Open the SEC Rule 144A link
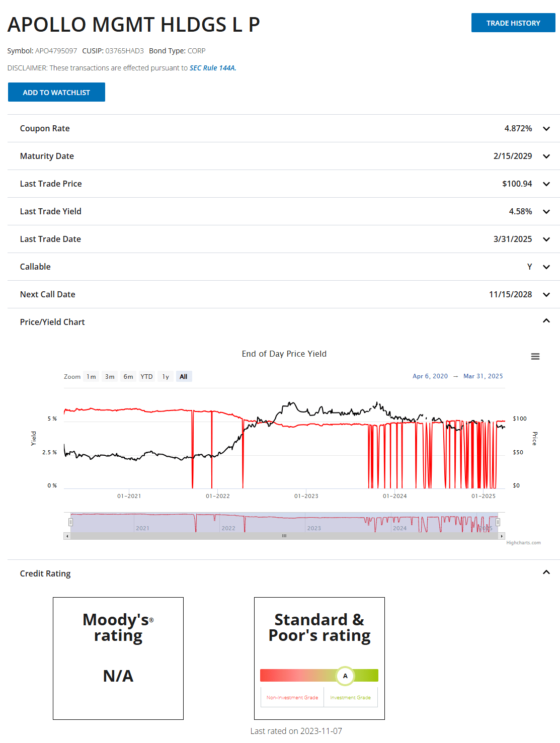Screen dimensions: 560x743 tap(212, 67)
